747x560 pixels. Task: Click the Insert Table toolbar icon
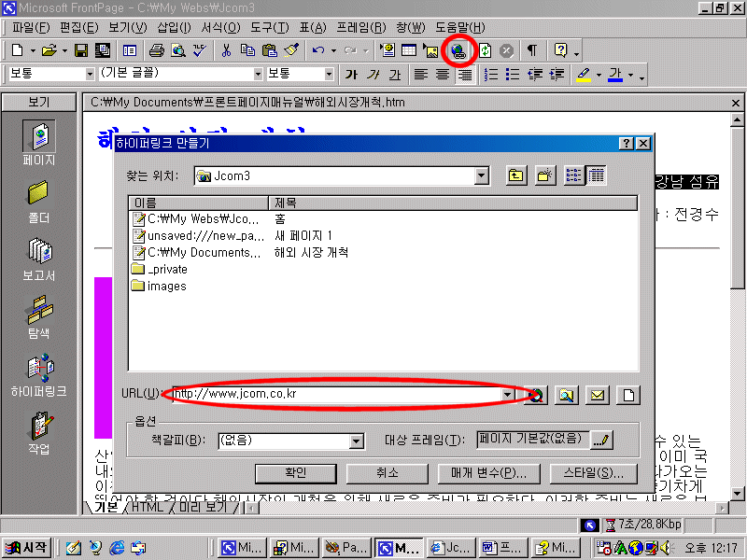pos(409,50)
